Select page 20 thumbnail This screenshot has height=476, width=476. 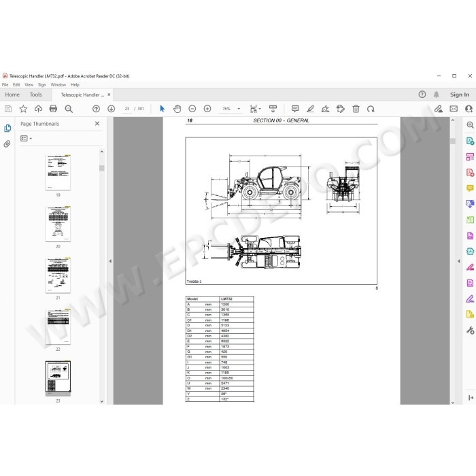pyautogui.click(x=58, y=224)
